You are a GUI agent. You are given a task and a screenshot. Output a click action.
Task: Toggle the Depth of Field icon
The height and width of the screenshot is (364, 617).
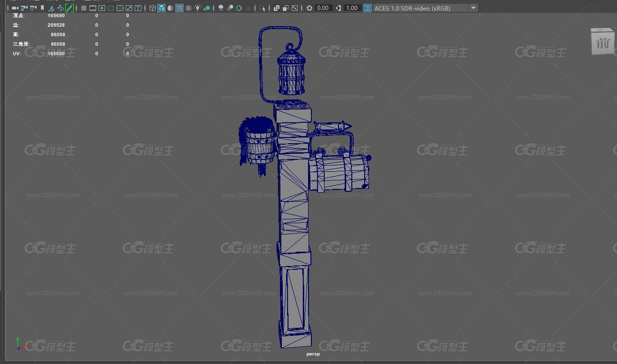tap(248, 8)
